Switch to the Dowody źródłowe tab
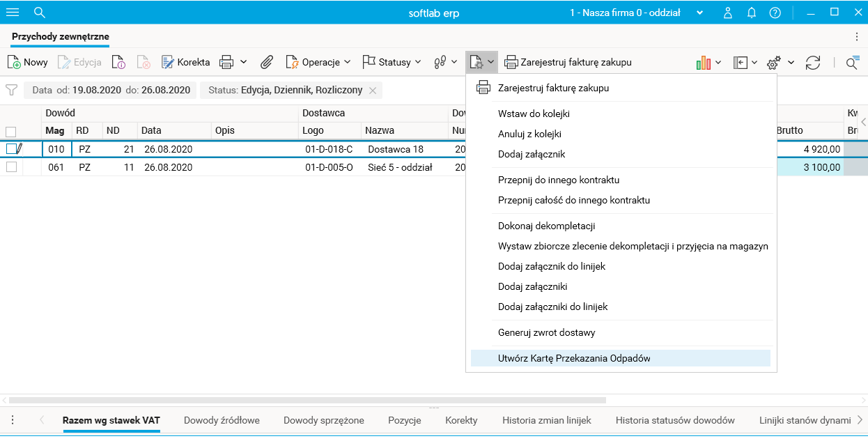 pyautogui.click(x=222, y=420)
